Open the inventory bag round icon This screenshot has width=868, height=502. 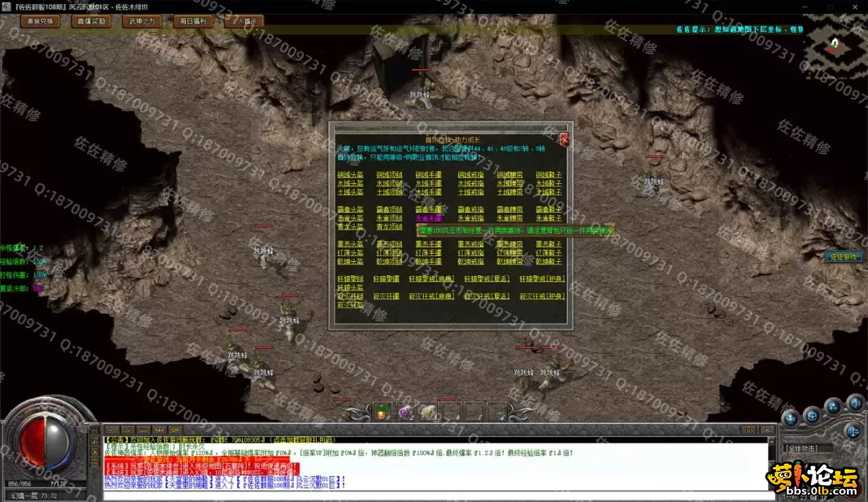(812, 415)
